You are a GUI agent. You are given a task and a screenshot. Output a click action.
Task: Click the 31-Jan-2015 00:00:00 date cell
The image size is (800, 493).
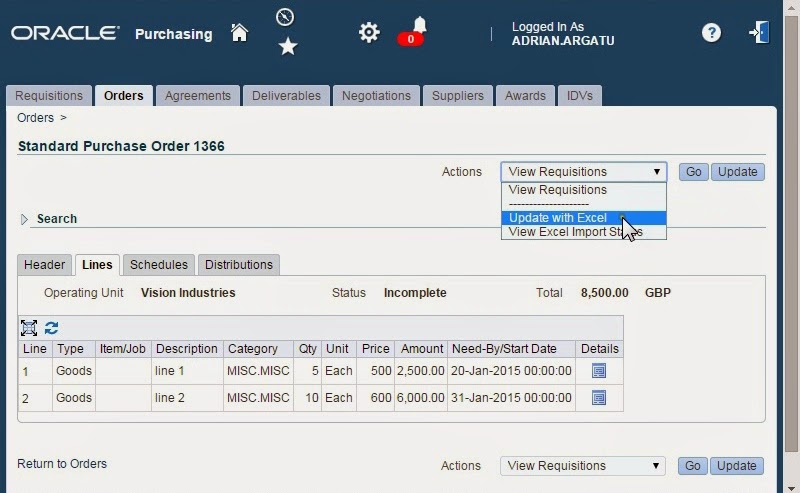[511, 398]
